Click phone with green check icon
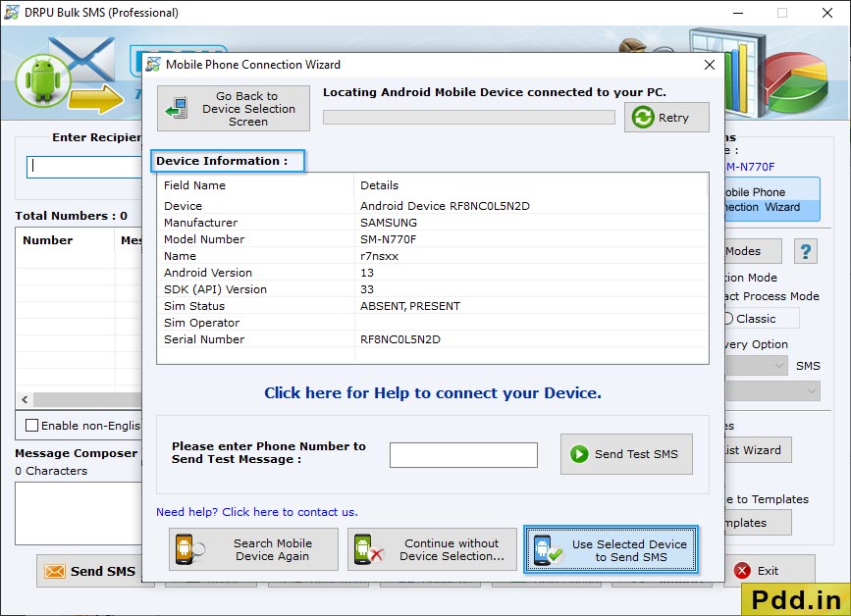851x616 pixels. pos(547,550)
